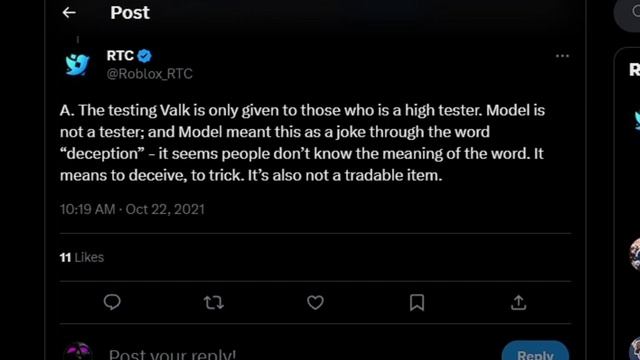Bookmark this post
The width and height of the screenshot is (640, 360).
(417, 302)
